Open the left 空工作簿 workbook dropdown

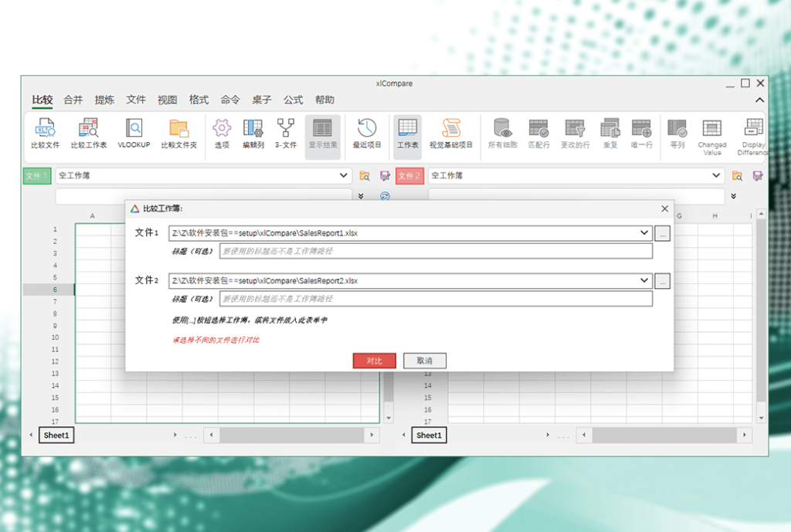[344, 176]
